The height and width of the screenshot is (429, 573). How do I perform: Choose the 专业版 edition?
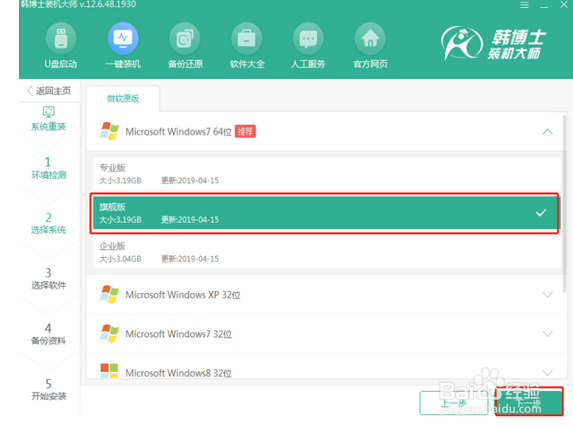(327, 174)
